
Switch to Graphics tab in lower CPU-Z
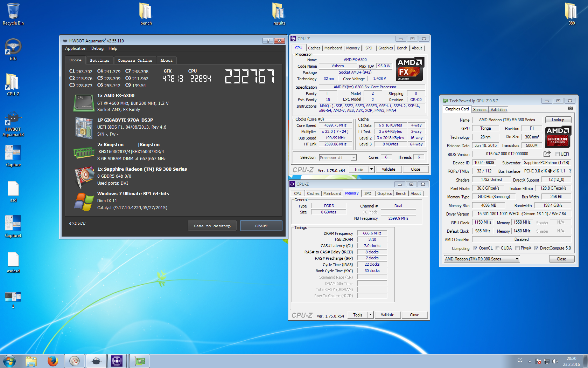coord(385,193)
